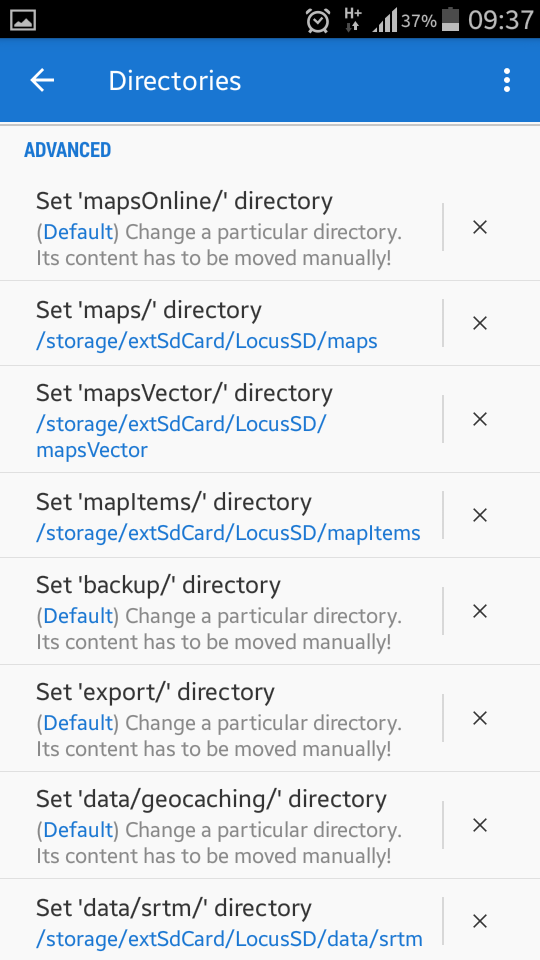
Task: Click X beside 'export/' directory
Action: pyautogui.click(x=480, y=718)
